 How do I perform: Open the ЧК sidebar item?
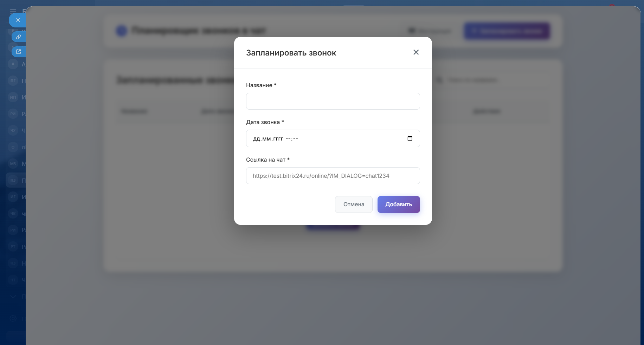click(13, 214)
